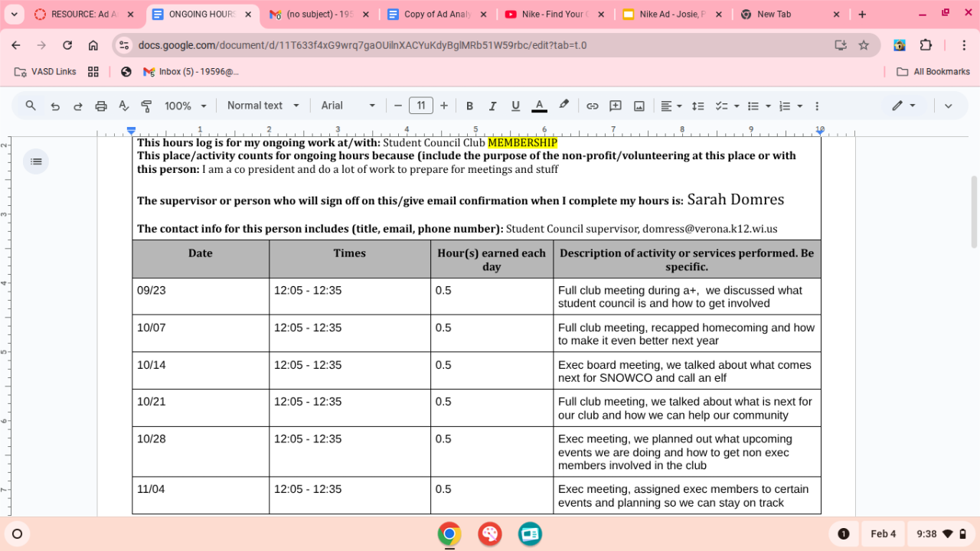Click the Insert link icon
The height and width of the screenshot is (551, 980).
[x=592, y=106]
